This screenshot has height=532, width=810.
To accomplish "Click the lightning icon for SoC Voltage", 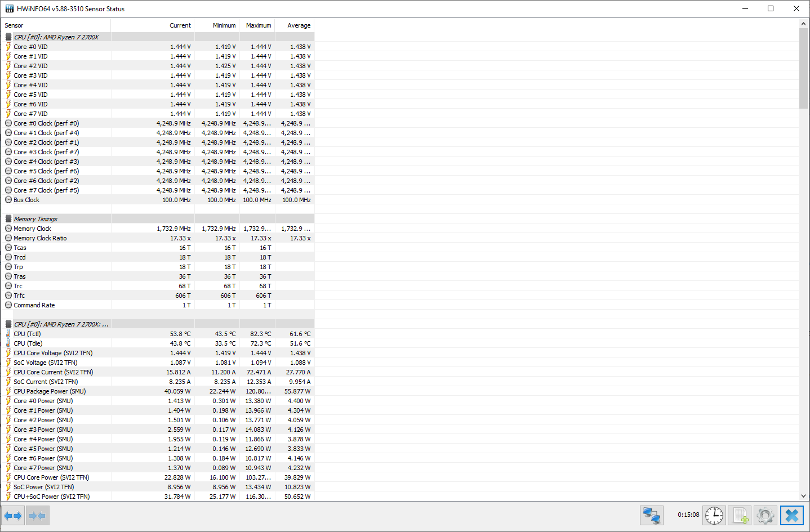I will point(8,363).
